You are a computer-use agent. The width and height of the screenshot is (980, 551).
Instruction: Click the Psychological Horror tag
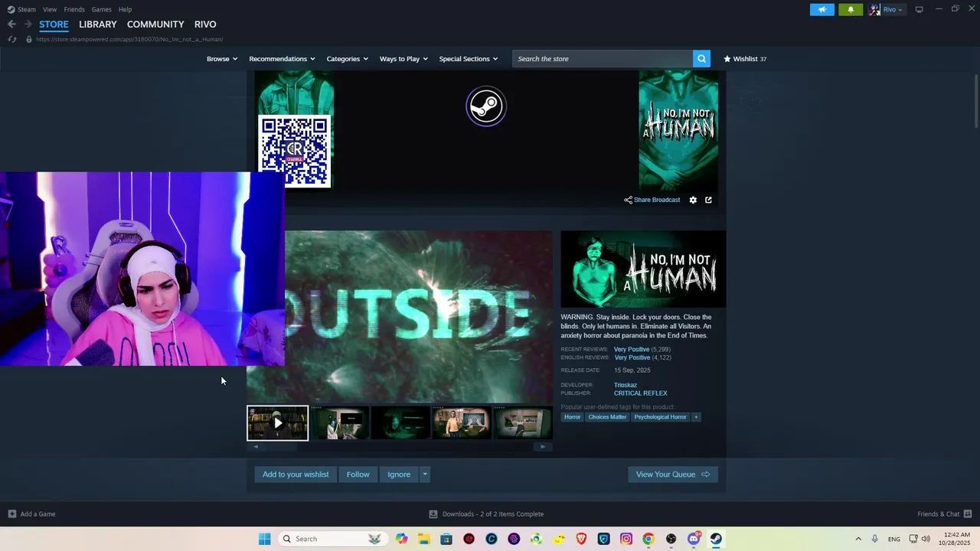tap(660, 417)
